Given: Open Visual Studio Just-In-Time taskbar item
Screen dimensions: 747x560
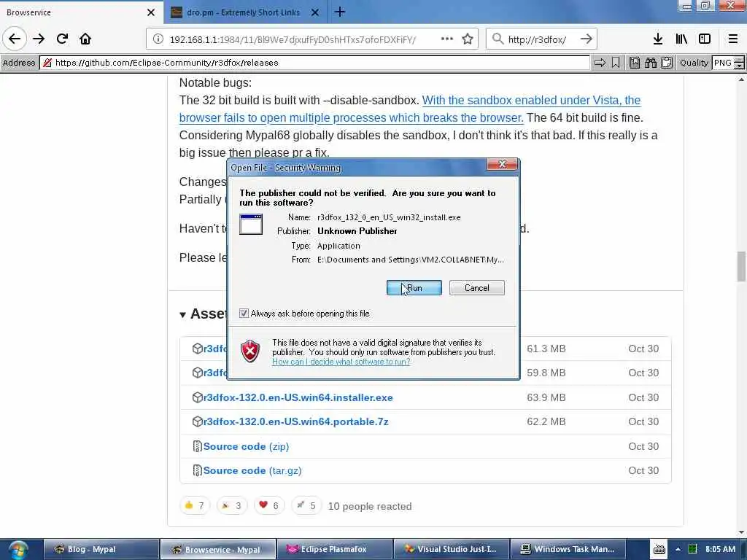Looking at the screenshot, I should point(451,550).
